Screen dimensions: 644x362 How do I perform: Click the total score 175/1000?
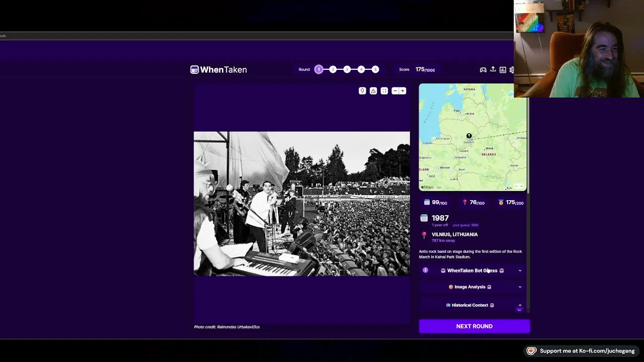425,70
